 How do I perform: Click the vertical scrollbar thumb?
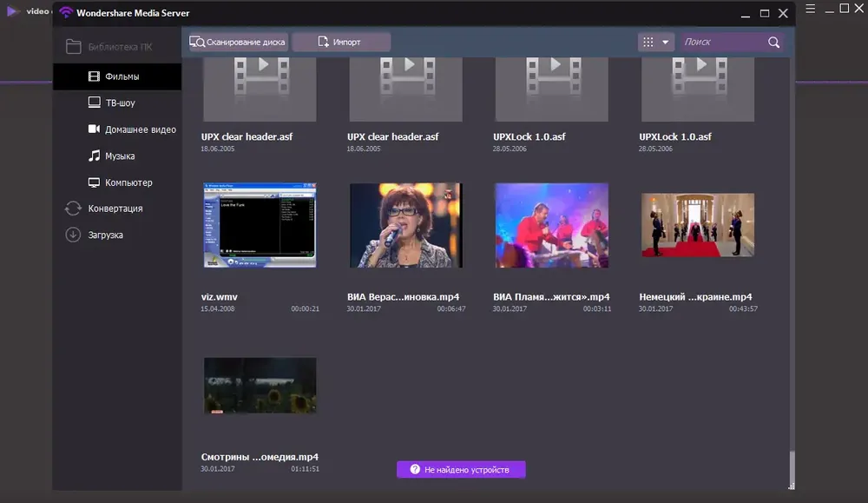click(x=792, y=468)
